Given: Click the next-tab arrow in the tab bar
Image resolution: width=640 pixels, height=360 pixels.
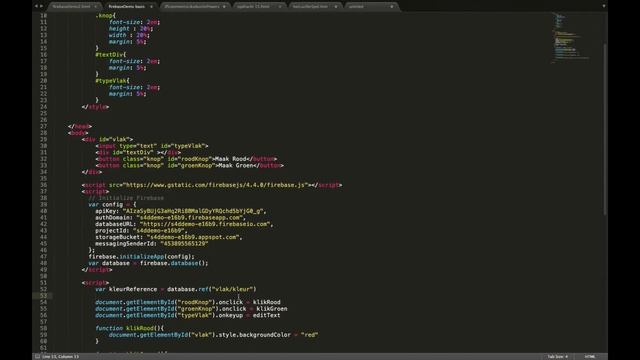Looking at the screenshot, I should (x=41, y=6).
